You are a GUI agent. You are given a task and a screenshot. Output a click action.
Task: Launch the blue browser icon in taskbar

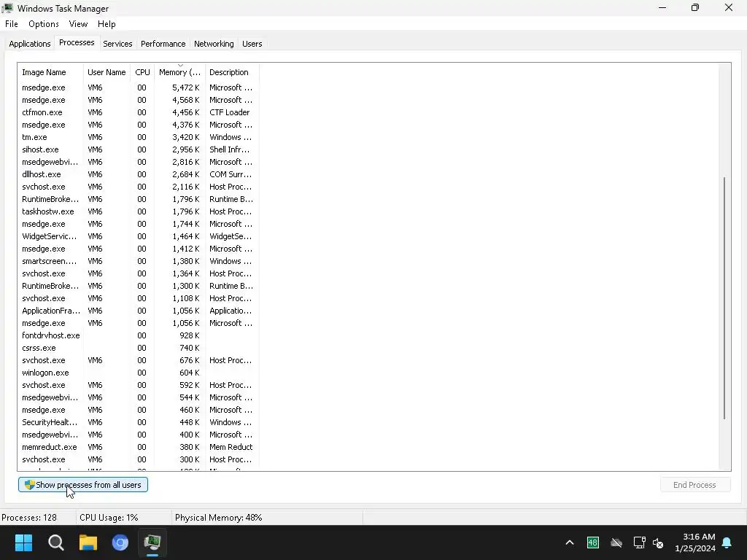pyautogui.click(x=120, y=542)
